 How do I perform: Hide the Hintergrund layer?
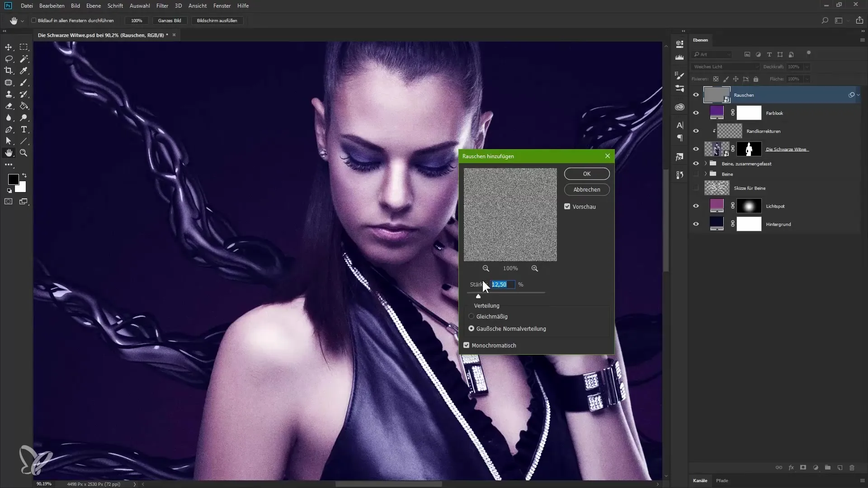[x=696, y=224]
